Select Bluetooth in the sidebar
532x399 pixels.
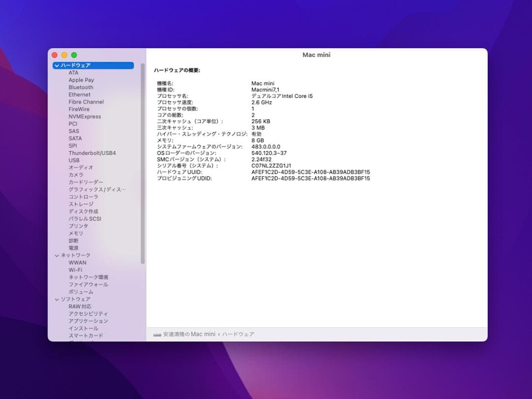[x=81, y=87]
